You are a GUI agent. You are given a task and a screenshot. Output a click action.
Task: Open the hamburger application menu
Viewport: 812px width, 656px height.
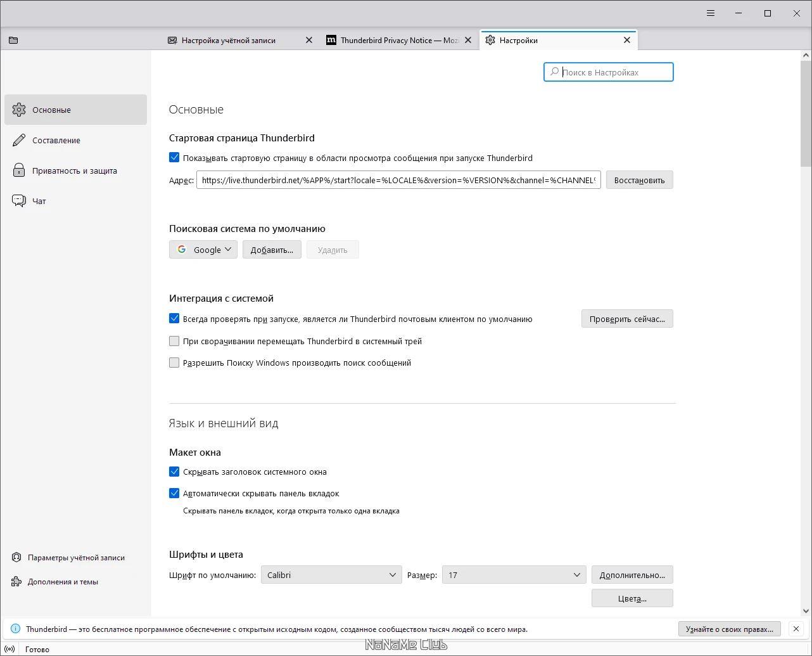click(x=711, y=13)
